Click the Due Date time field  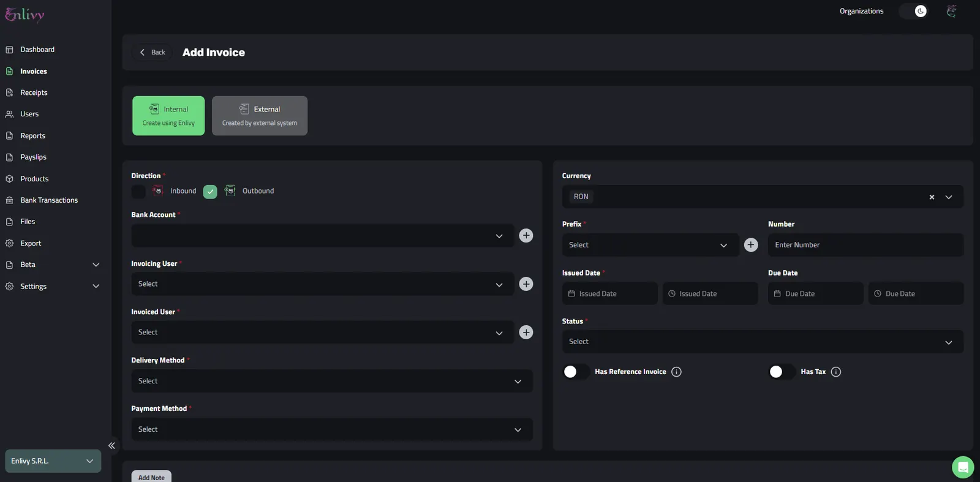tap(916, 294)
